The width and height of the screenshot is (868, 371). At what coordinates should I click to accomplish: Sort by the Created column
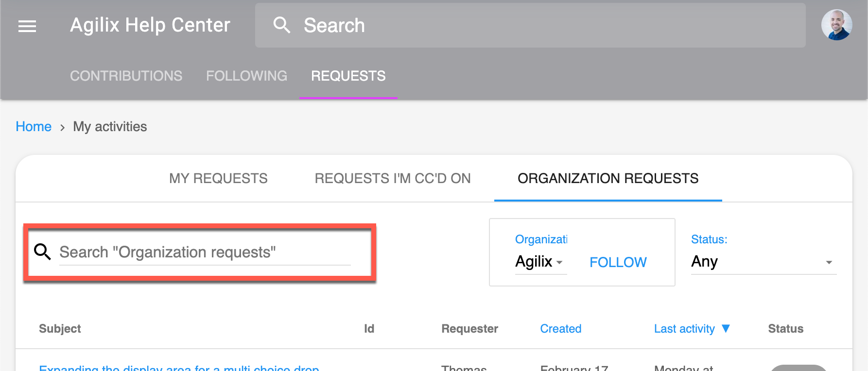pos(561,329)
